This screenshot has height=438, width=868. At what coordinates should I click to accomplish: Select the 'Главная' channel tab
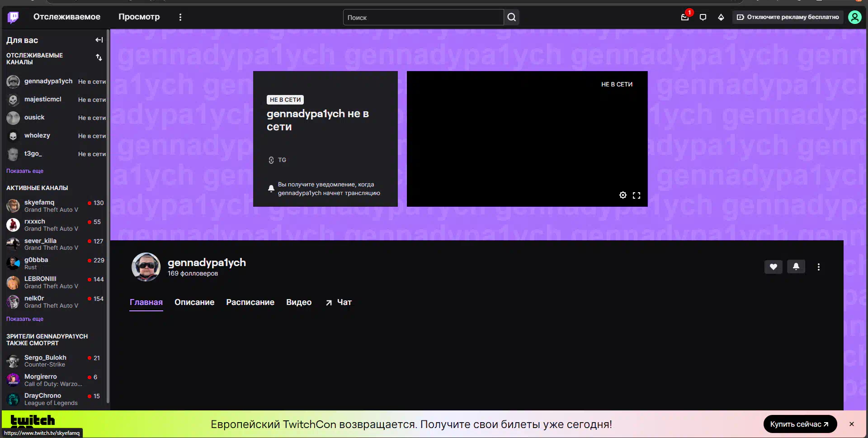tap(146, 302)
